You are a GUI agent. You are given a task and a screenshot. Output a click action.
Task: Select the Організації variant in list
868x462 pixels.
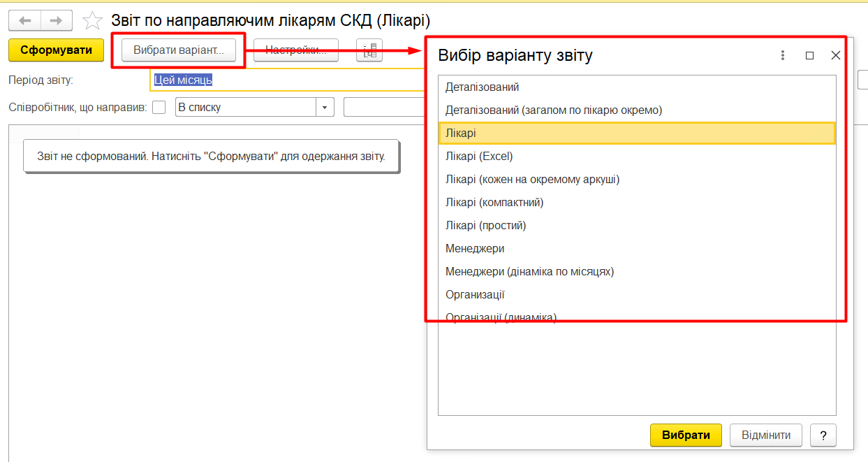point(475,294)
